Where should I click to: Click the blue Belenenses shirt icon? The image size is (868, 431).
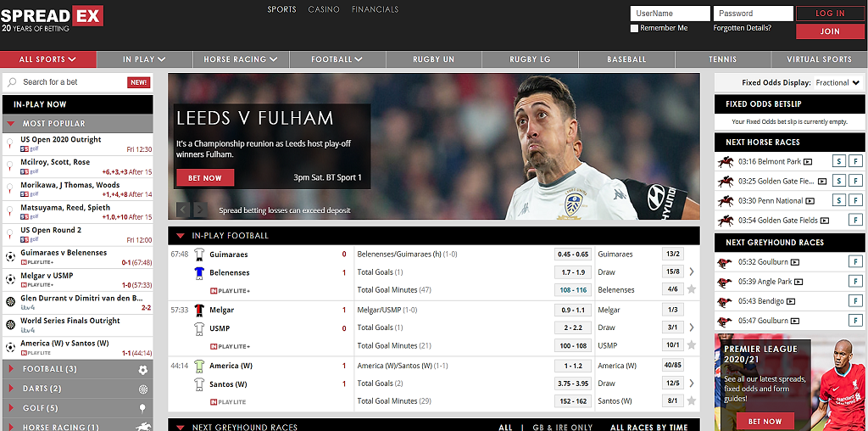pos(199,272)
